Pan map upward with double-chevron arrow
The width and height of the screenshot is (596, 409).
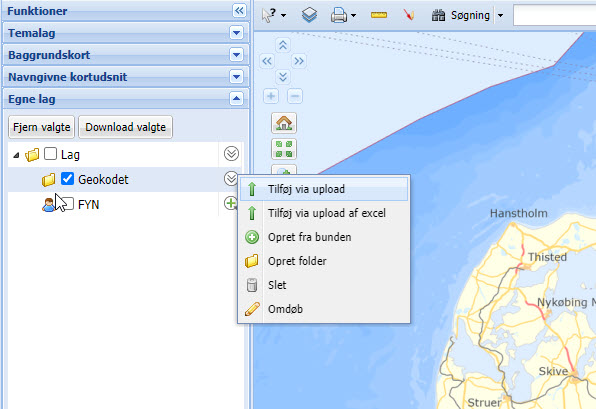pyautogui.click(x=283, y=45)
